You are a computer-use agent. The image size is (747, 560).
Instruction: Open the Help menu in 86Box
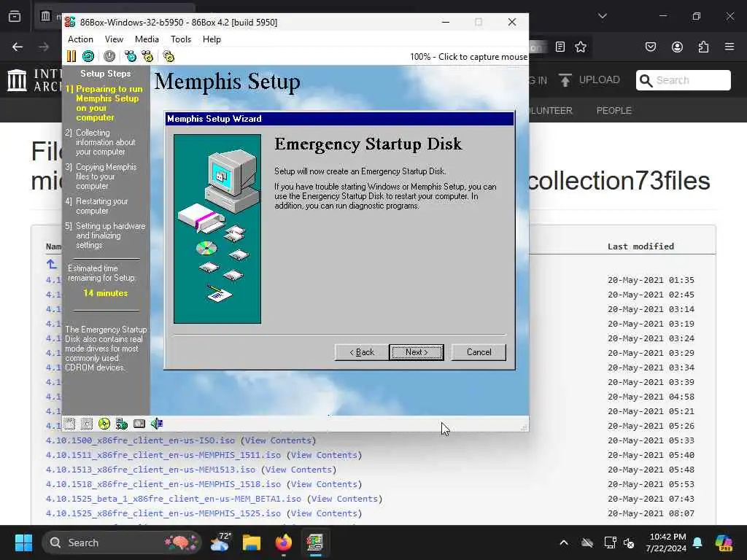212,39
